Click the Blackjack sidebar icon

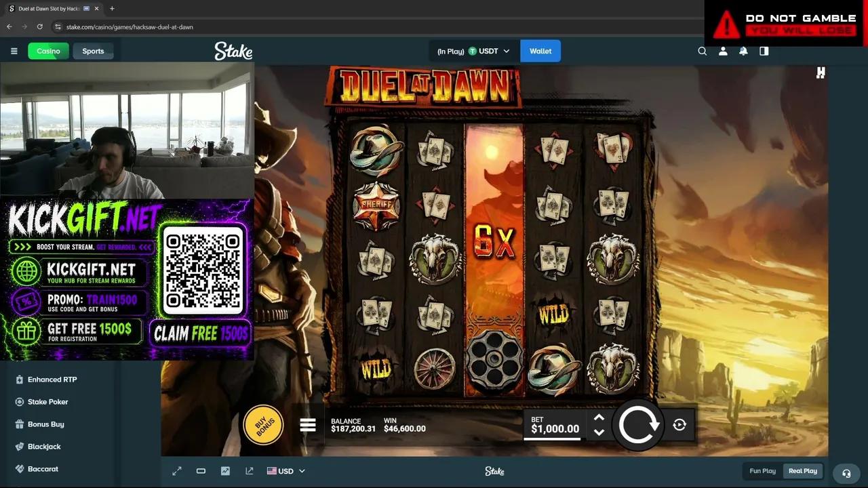(x=20, y=447)
